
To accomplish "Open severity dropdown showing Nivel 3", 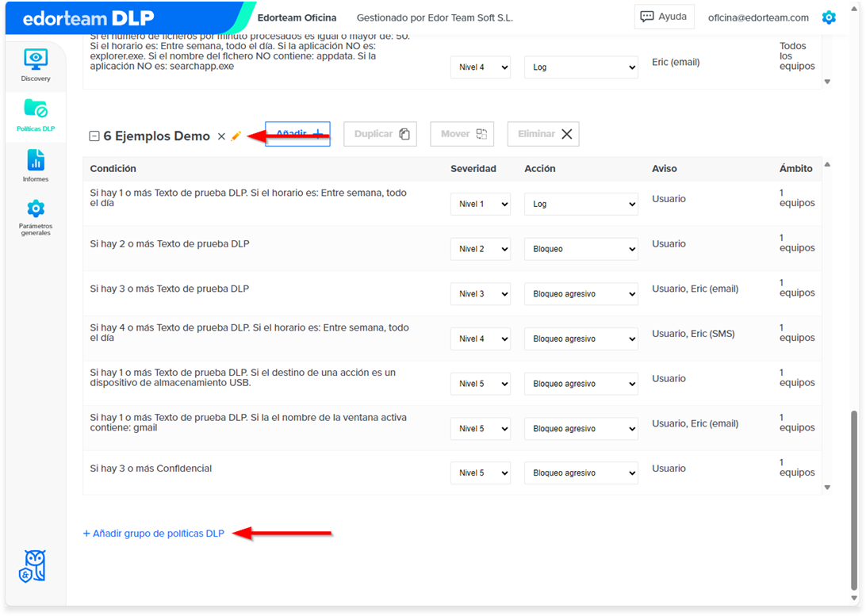I will point(480,293).
